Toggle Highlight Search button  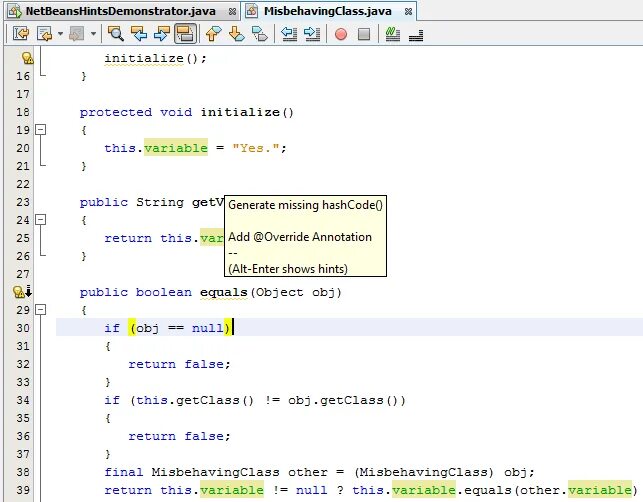[x=185, y=34]
